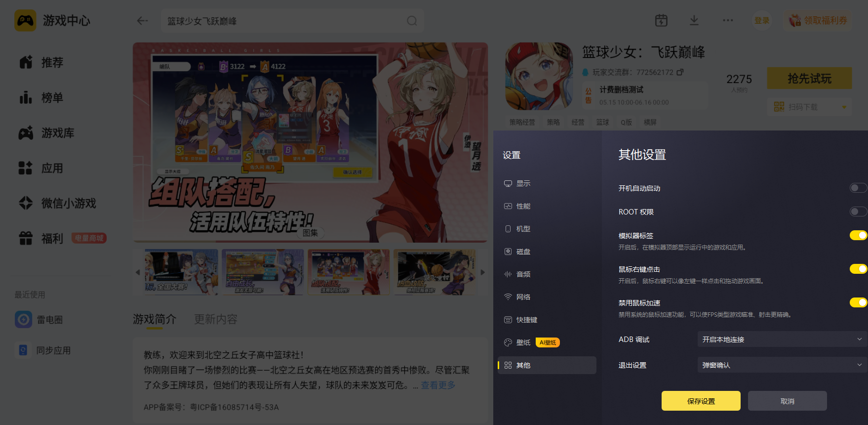Show previous screenshot thumbnails arrow

click(138, 272)
